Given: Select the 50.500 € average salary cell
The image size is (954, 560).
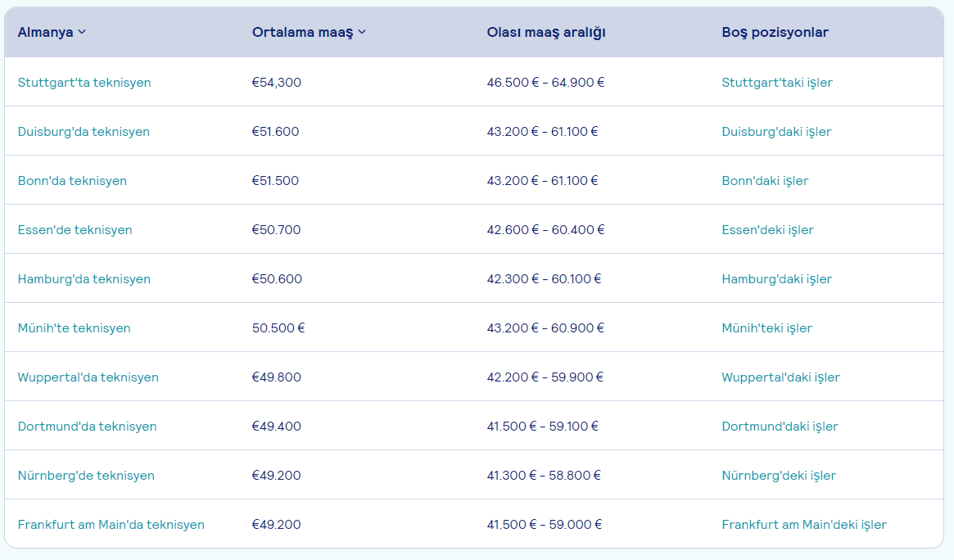Looking at the screenshot, I should pos(278,327).
